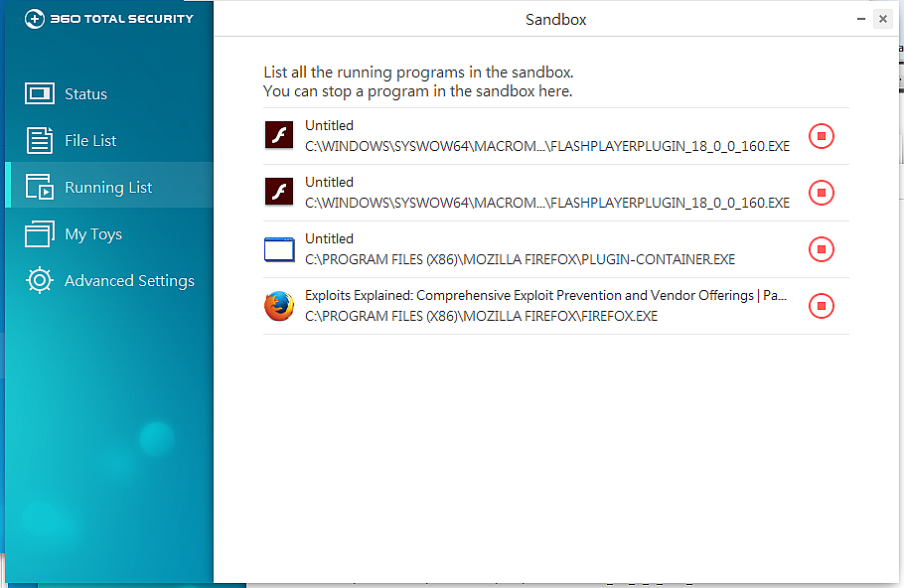Click the File List document icon
The image size is (904, 588).
pyautogui.click(x=39, y=140)
